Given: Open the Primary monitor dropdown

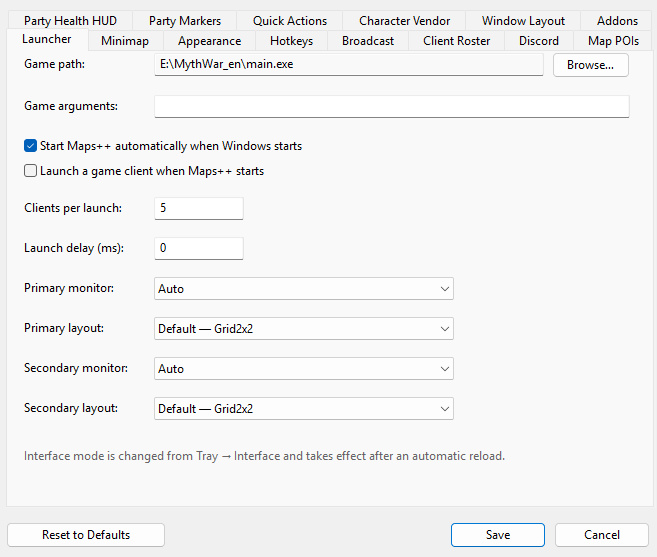Looking at the screenshot, I should pos(304,288).
